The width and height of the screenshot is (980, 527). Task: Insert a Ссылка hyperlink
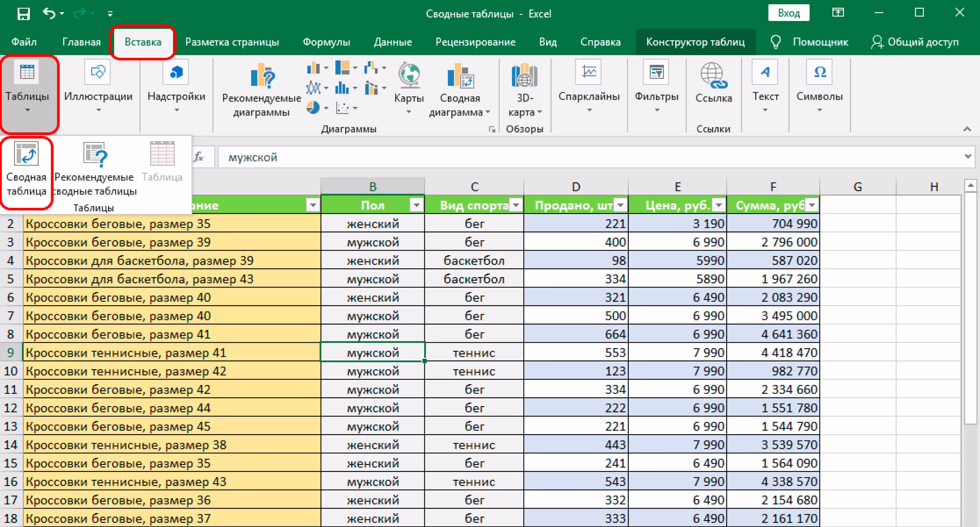713,76
